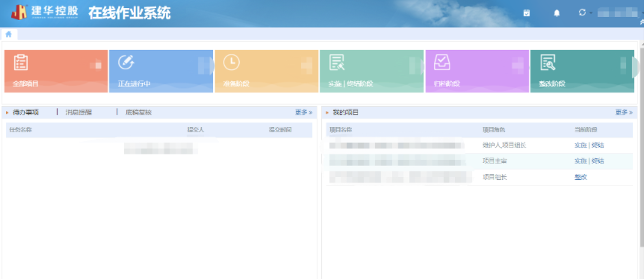Switch to the 底稿复核 tab
This screenshot has height=279, width=644.
tap(139, 112)
